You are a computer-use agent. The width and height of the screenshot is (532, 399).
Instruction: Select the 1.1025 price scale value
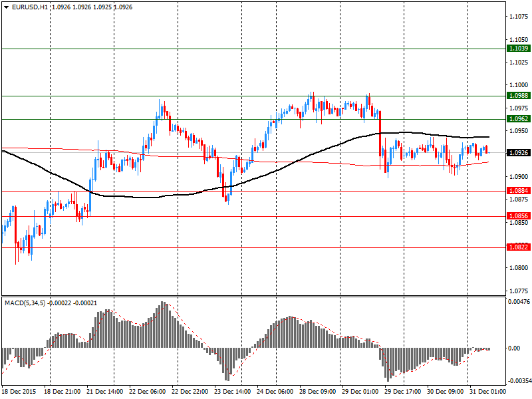point(519,63)
